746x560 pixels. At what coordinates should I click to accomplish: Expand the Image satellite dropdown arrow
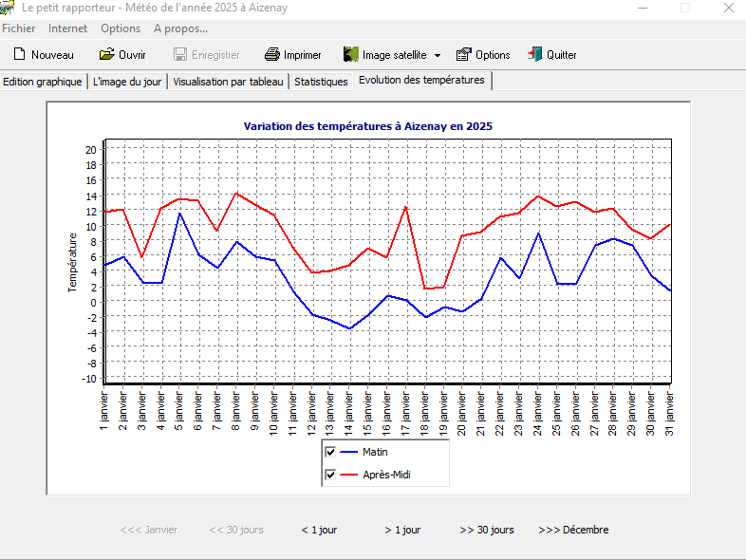(438, 55)
